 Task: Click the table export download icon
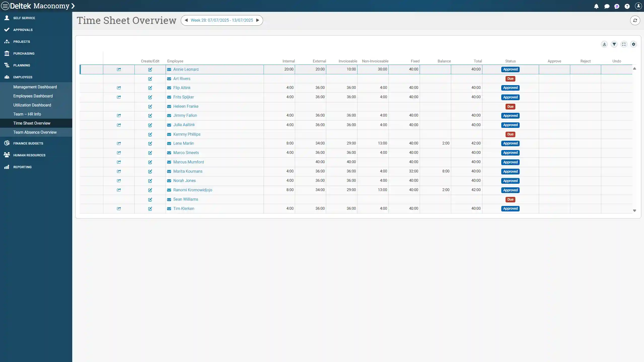[604, 44]
